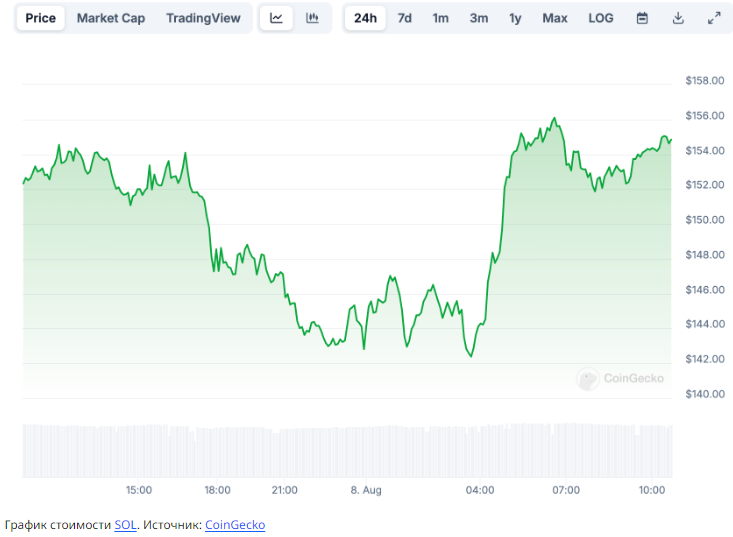Screen dimensions: 733x537
Task: Open the TradingView tab
Action: (203, 18)
